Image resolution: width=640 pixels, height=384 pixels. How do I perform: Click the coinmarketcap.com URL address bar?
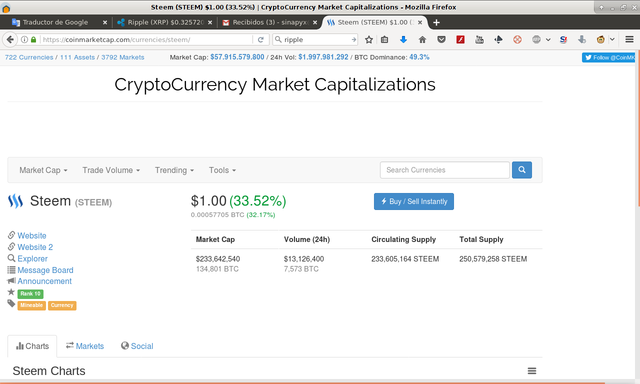tap(147, 40)
